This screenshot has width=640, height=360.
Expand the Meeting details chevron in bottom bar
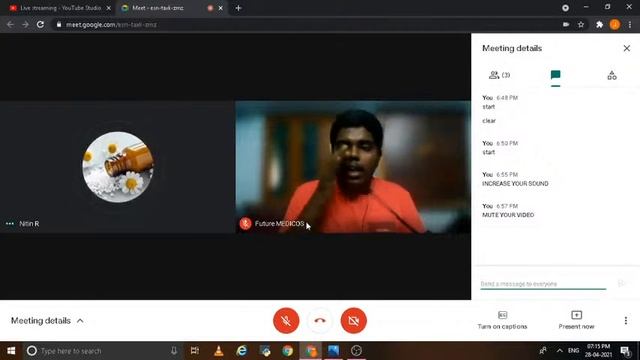coord(80,321)
